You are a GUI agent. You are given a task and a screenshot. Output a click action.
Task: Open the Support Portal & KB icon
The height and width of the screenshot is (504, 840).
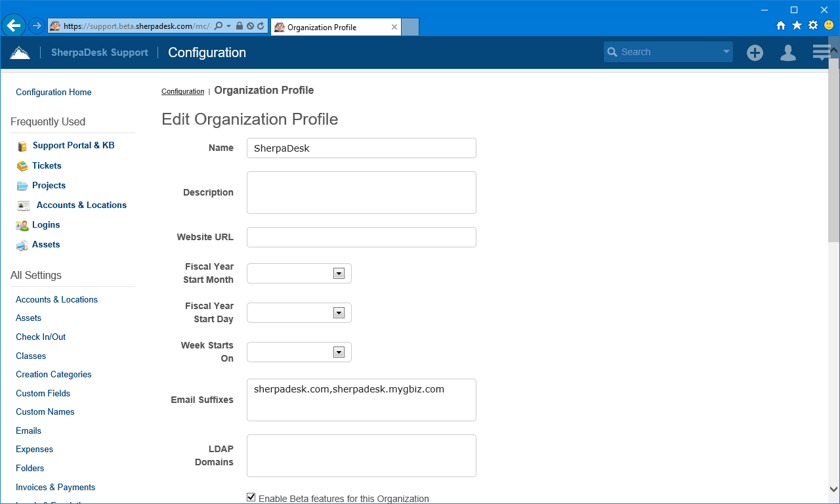[x=22, y=145]
